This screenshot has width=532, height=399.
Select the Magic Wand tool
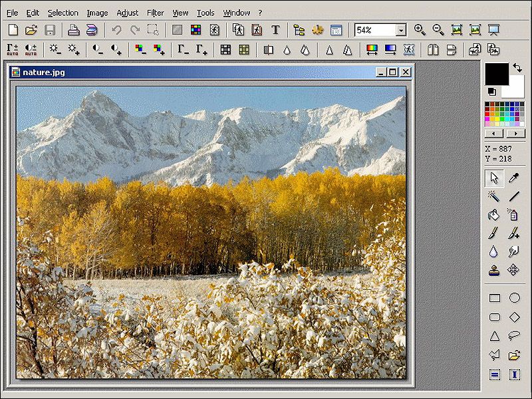click(493, 196)
